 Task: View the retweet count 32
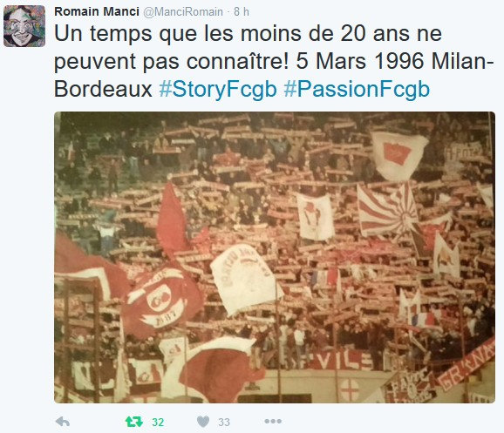point(158,422)
